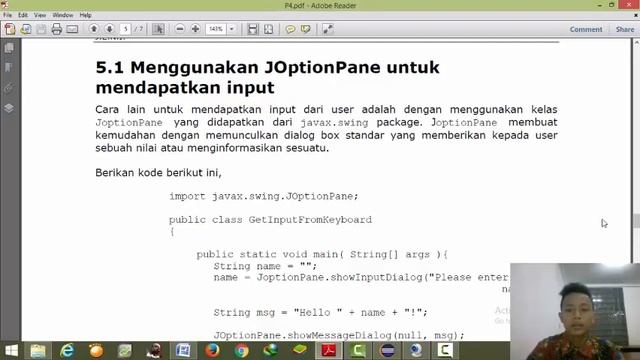
Task: Click the email envelope toolbar icon
Action: pyautogui.click(x=72, y=29)
